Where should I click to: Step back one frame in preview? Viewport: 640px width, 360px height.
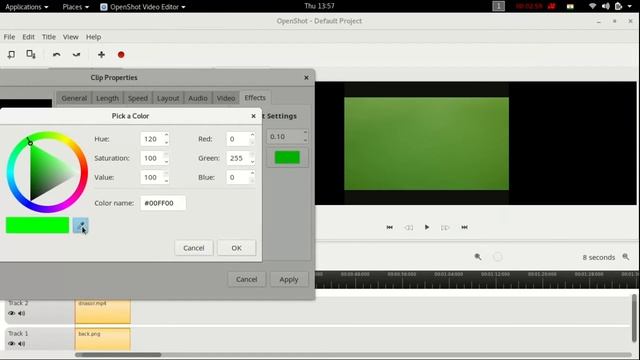click(409, 227)
